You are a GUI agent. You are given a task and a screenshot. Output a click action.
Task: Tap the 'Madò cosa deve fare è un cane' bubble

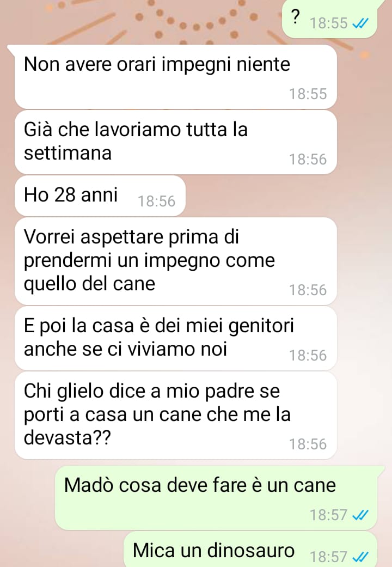[x=216, y=498]
